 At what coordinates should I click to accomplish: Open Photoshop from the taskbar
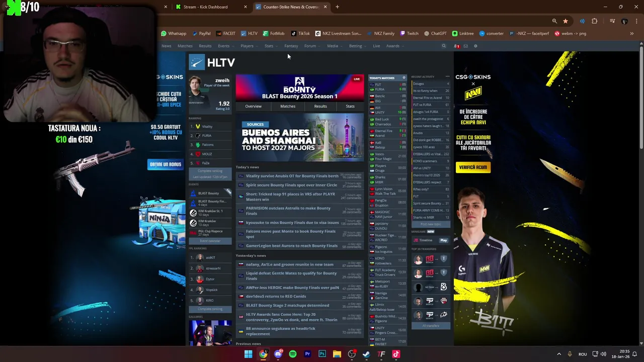pos(322,354)
